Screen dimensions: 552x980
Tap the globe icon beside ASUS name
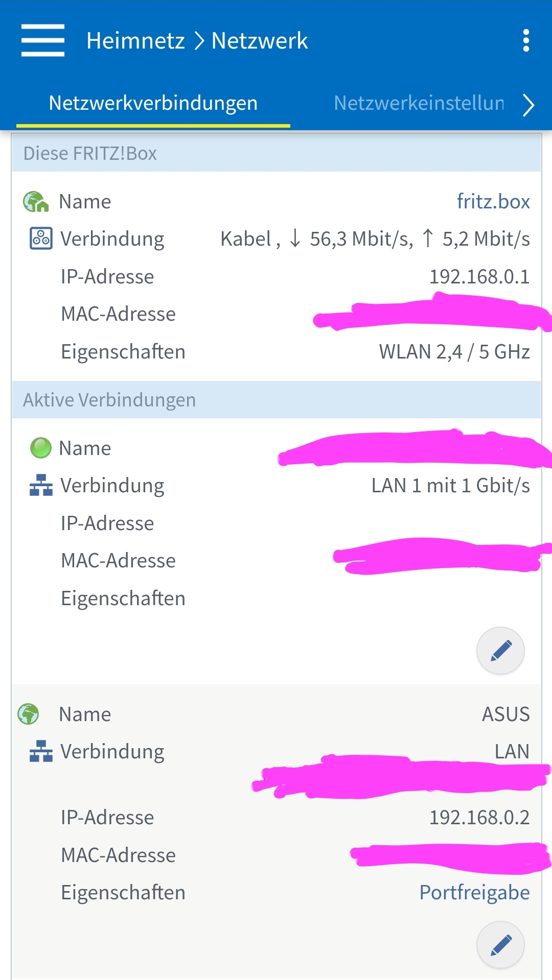pos(28,714)
